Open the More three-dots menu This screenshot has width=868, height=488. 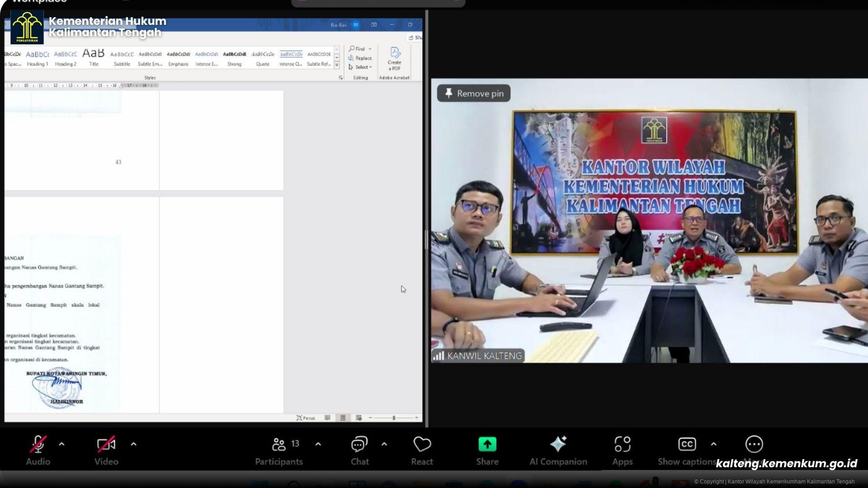pyautogui.click(x=754, y=445)
